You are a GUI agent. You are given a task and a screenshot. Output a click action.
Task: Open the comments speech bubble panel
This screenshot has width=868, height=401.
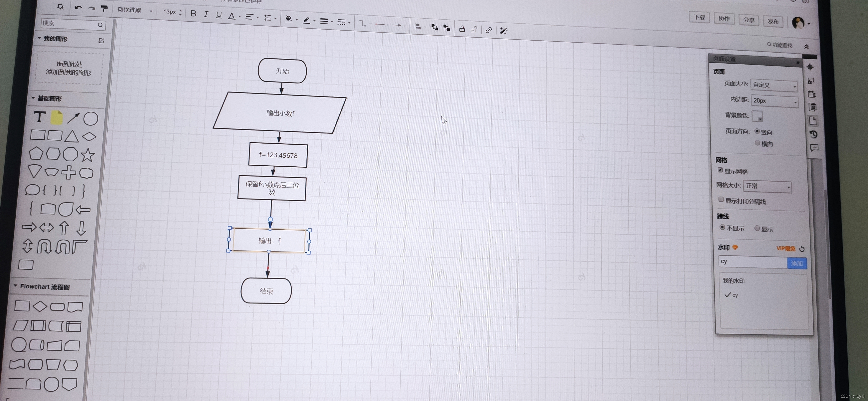[814, 148]
